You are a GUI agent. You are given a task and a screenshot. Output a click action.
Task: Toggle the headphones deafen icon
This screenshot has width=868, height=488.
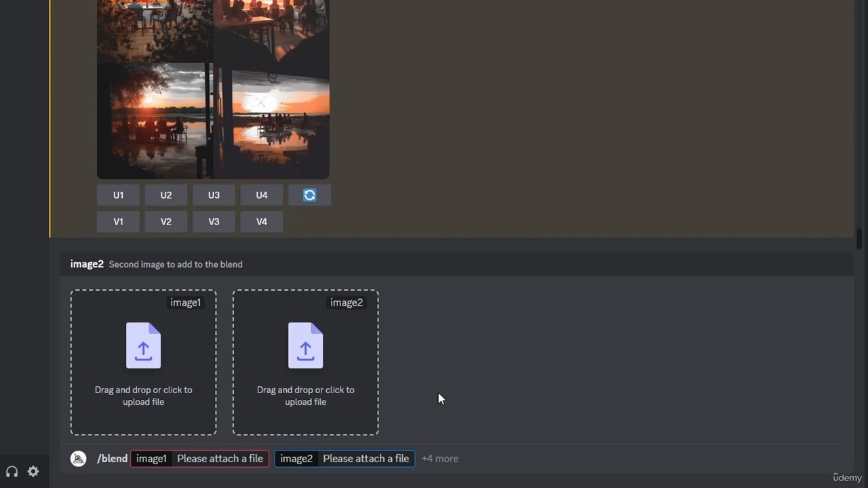pos(12,472)
